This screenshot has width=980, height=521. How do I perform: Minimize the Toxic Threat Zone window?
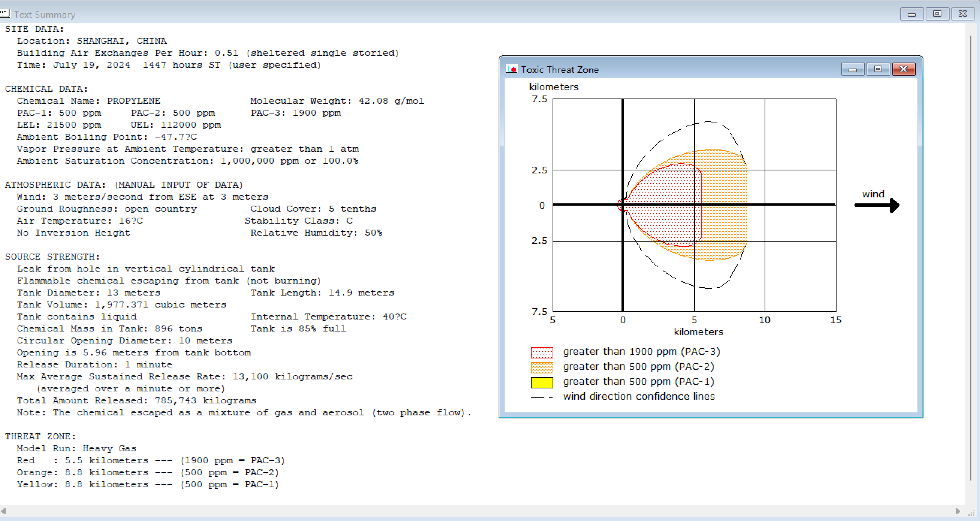click(853, 69)
